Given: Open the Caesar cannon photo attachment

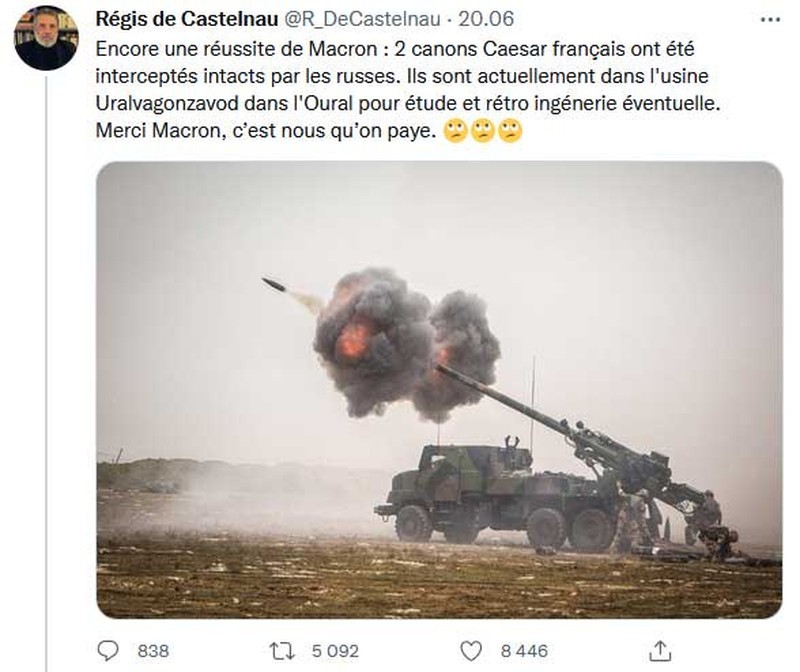Looking at the screenshot, I should (x=439, y=390).
